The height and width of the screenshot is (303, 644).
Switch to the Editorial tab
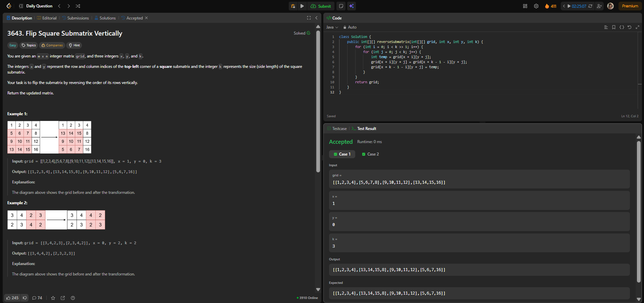pyautogui.click(x=47, y=18)
